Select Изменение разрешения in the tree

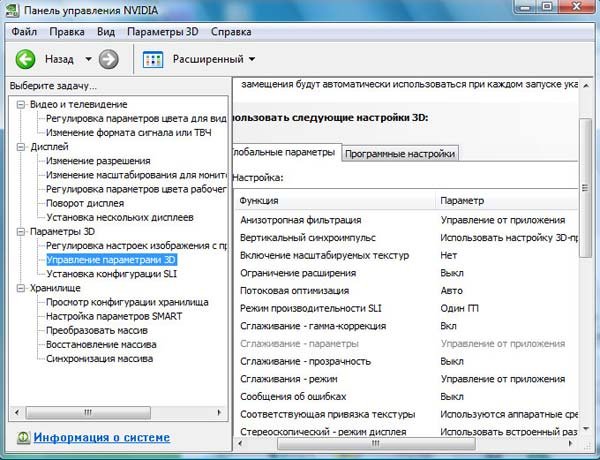pos(98,161)
